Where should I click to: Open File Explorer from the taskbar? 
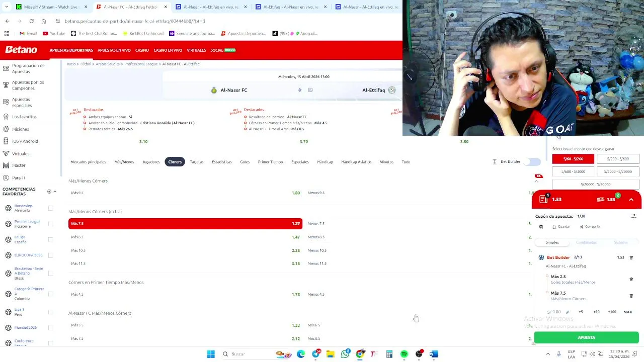click(x=331, y=354)
